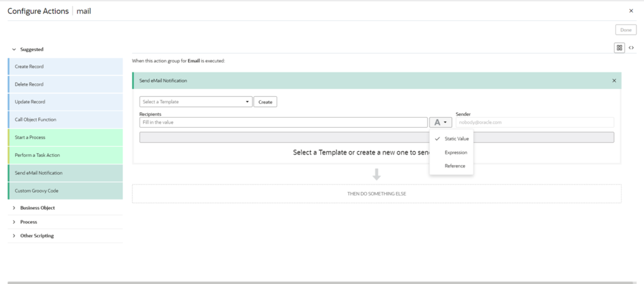Select Send eMail Notification in sidebar
The height and width of the screenshot is (284, 644).
(65, 173)
